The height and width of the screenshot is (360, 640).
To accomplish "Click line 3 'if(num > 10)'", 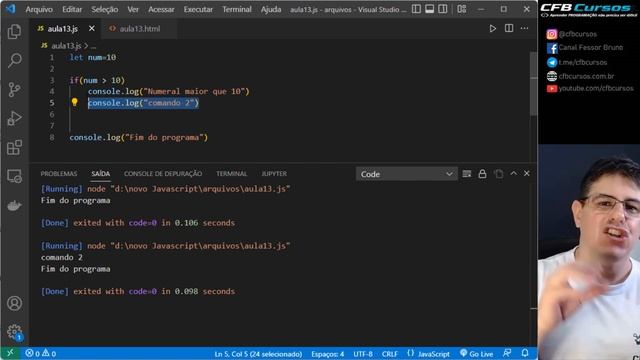I will tap(97, 80).
